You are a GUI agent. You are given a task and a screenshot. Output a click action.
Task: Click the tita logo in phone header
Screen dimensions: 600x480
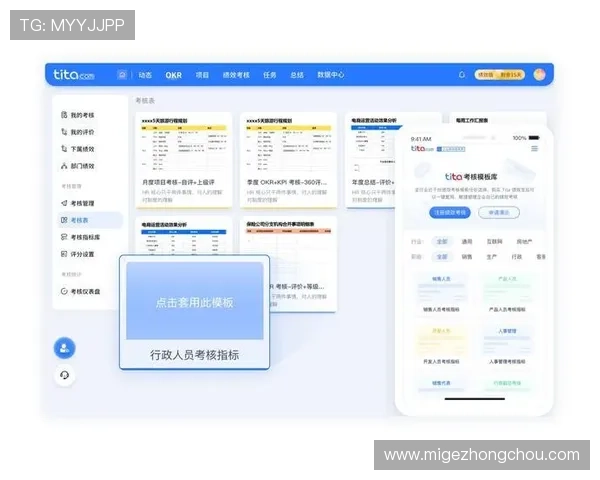[x=422, y=149]
